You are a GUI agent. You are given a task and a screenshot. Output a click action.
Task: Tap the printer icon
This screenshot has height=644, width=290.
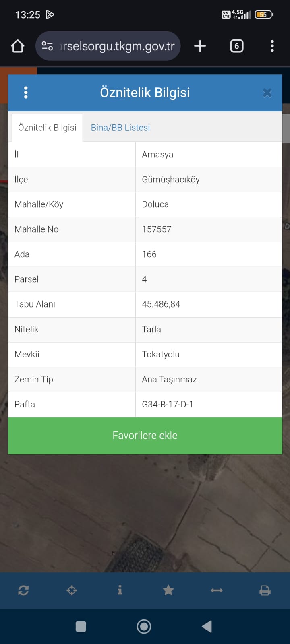265,590
